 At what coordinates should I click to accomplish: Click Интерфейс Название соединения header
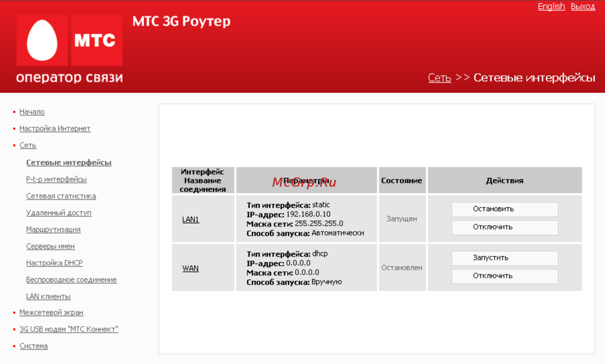[203, 181]
